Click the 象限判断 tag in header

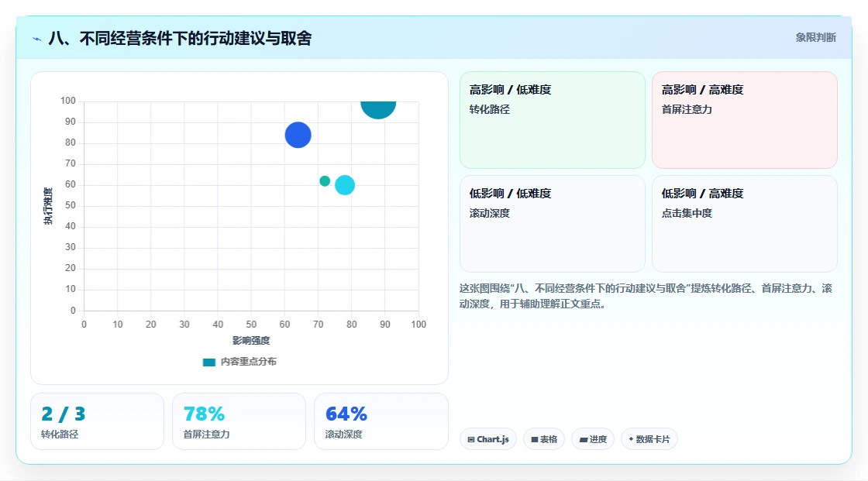tap(815, 38)
